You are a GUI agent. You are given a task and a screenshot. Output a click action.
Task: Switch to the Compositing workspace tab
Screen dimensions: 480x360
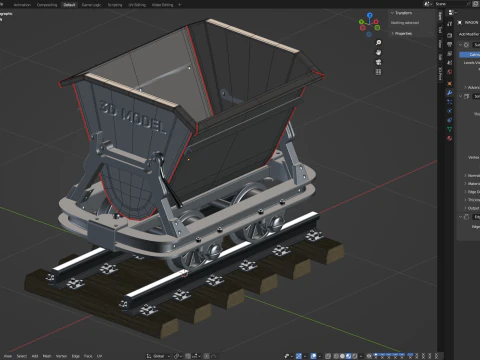click(47, 5)
